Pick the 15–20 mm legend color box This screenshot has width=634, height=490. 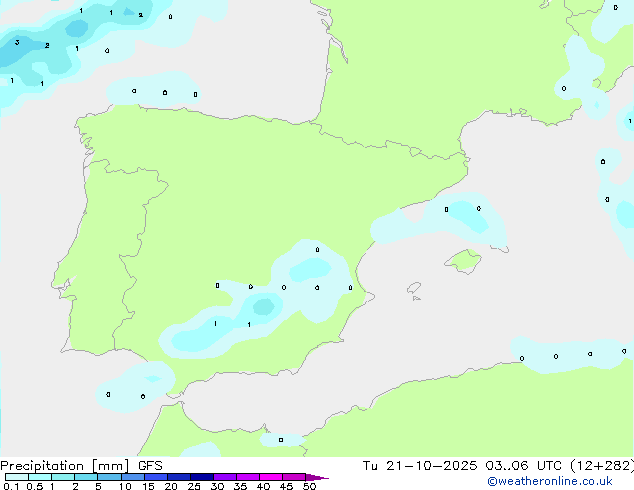coord(156,477)
